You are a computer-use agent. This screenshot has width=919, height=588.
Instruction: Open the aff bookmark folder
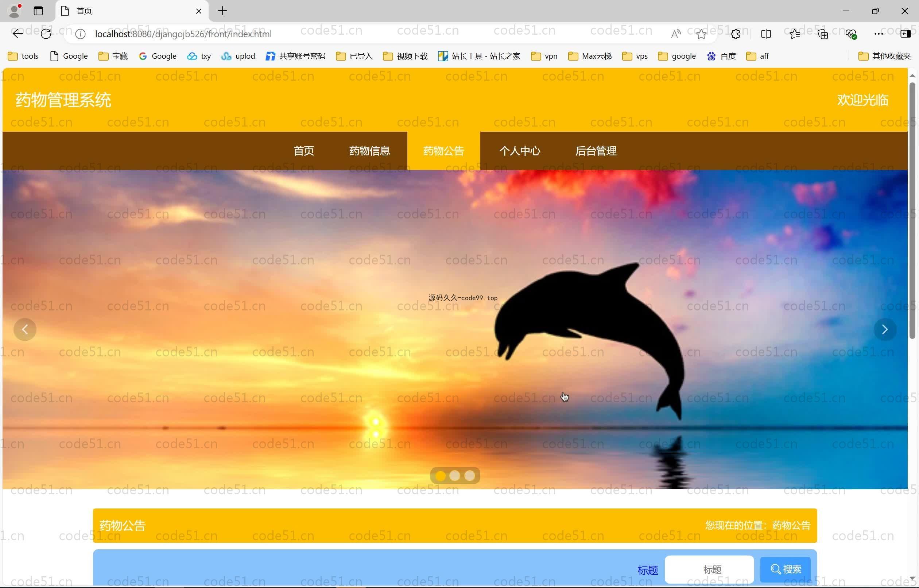point(757,56)
